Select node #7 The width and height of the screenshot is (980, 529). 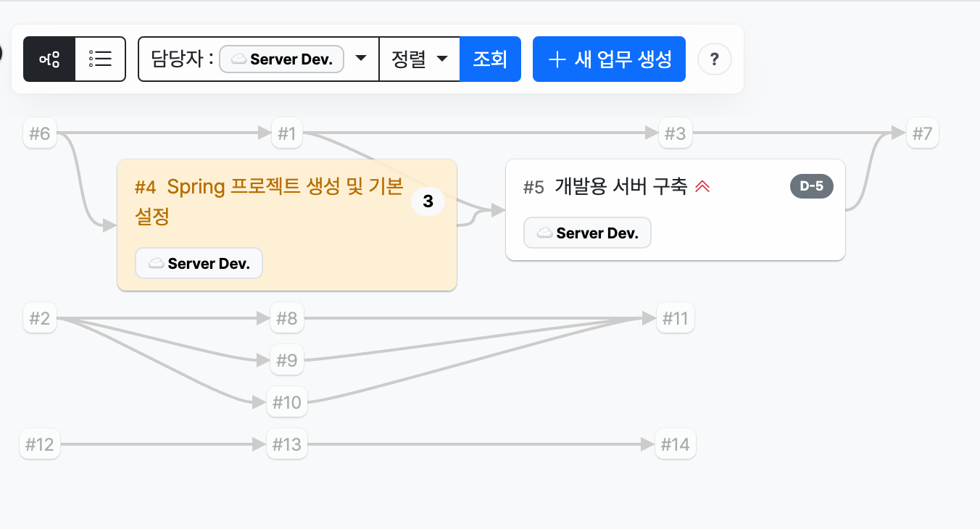point(922,133)
